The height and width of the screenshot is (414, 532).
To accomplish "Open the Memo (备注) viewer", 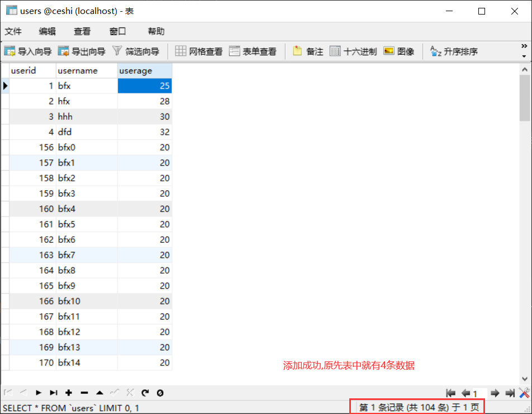I will 308,51.
